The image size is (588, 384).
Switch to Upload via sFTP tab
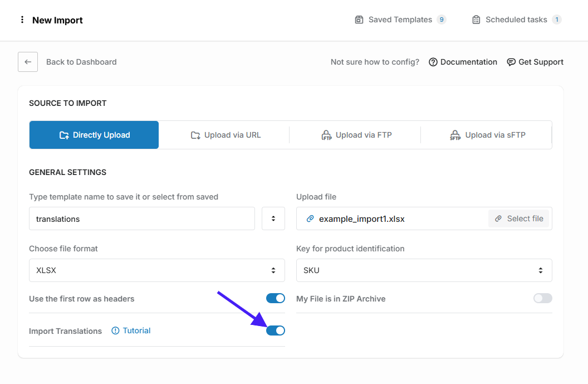tap(488, 135)
